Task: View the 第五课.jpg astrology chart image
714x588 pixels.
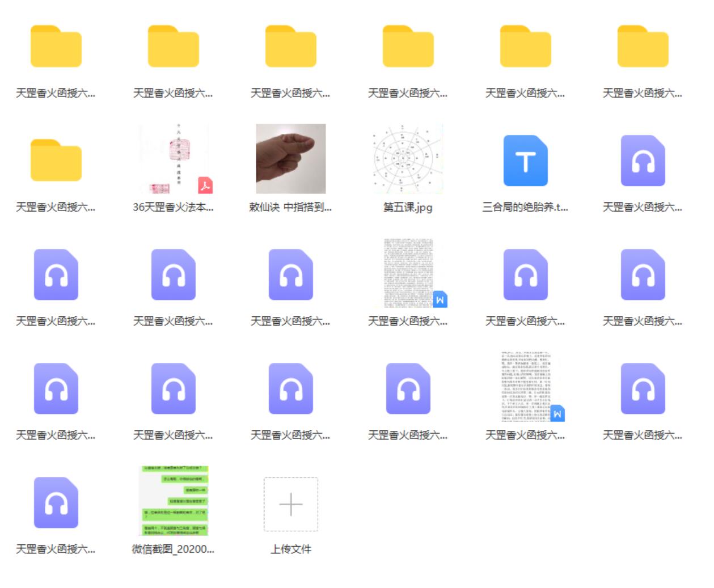Action: (407, 160)
